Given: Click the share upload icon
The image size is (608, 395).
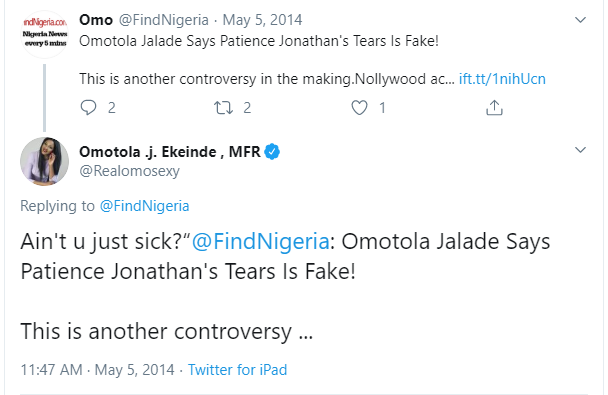Looking at the screenshot, I should (x=494, y=107).
